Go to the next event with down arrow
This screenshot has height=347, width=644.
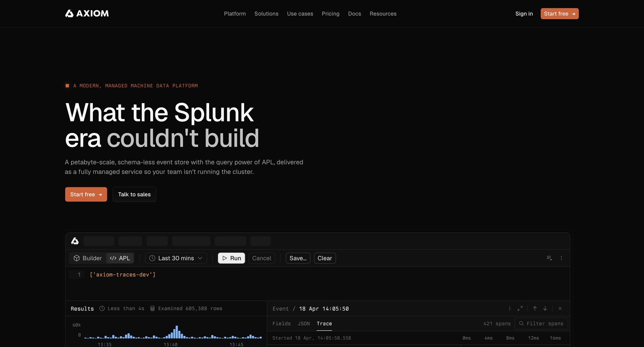coord(545,309)
